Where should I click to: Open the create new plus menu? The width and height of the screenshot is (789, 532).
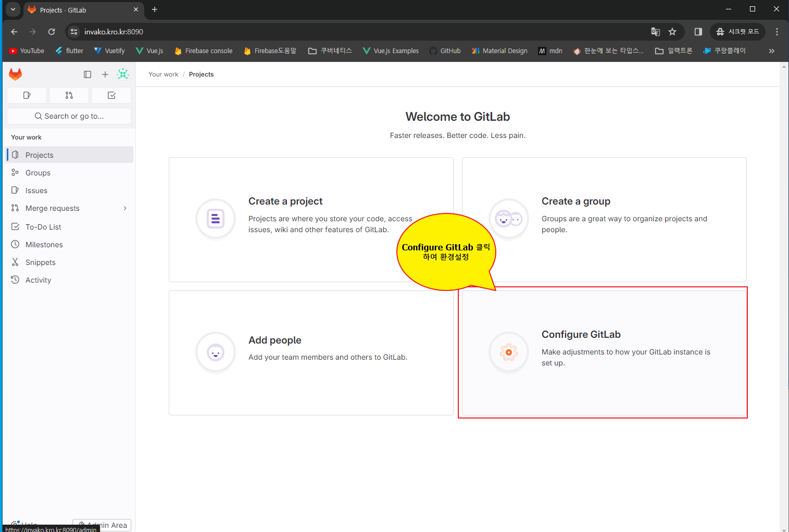coord(105,74)
